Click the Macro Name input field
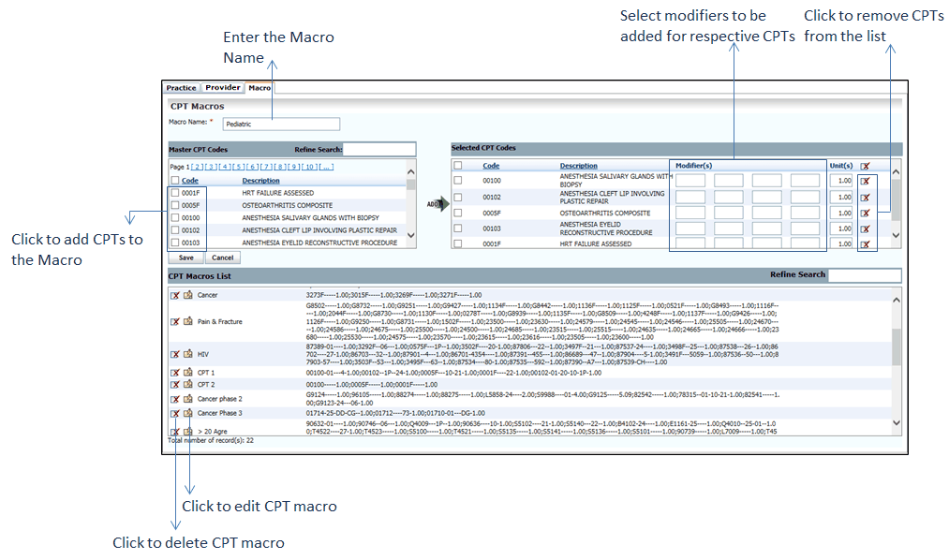This screenshot has height=560, width=949. click(x=281, y=124)
